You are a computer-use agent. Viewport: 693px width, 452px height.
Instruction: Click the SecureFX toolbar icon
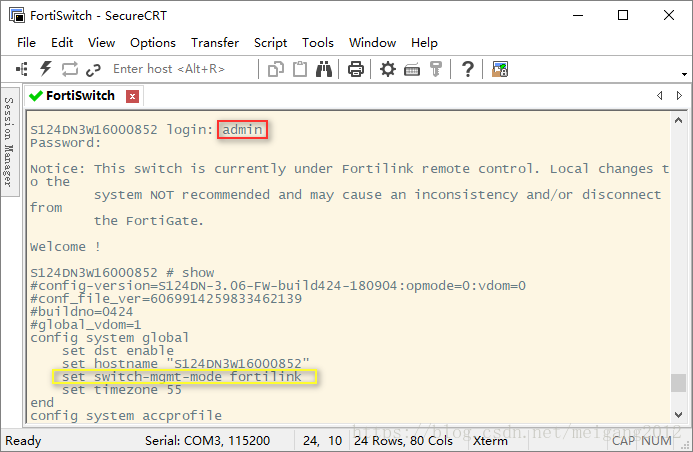click(500, 69)
